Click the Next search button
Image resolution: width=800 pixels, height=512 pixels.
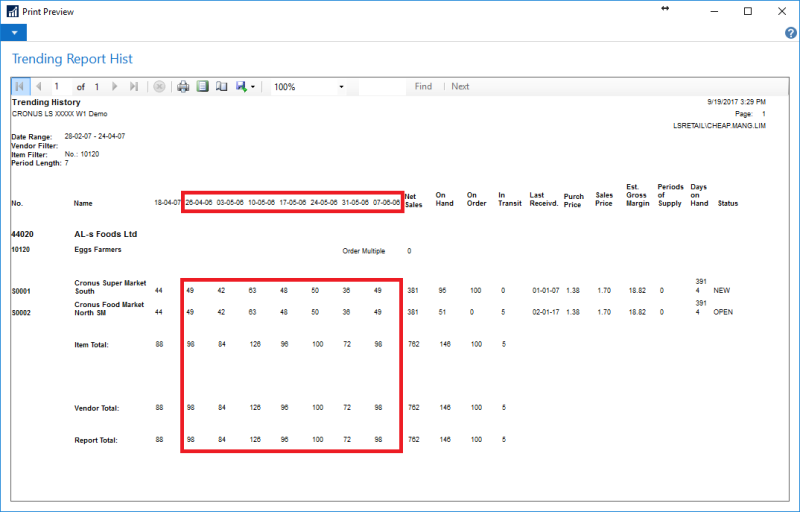coord(460,87)
